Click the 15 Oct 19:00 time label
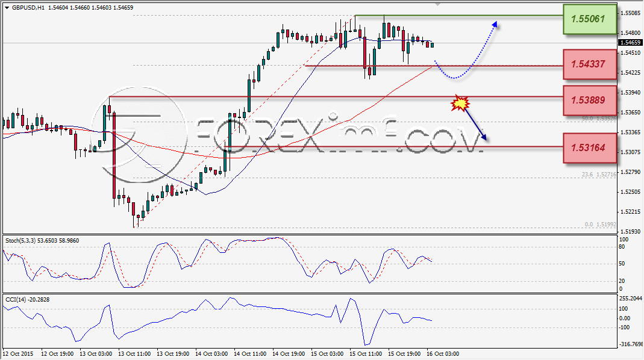 [404, 353]
